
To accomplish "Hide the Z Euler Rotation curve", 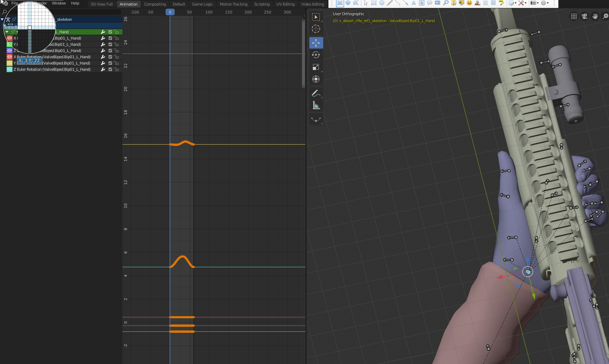I will [x=10, y=69].
